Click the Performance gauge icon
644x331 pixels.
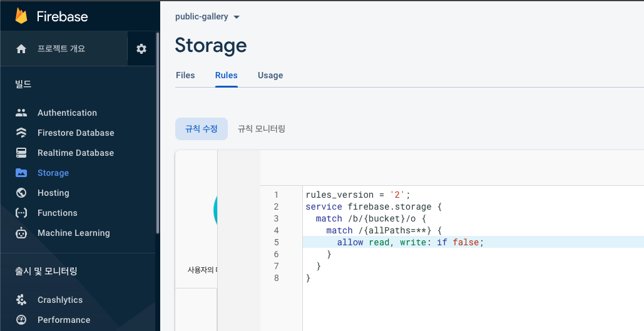[21, 320]
